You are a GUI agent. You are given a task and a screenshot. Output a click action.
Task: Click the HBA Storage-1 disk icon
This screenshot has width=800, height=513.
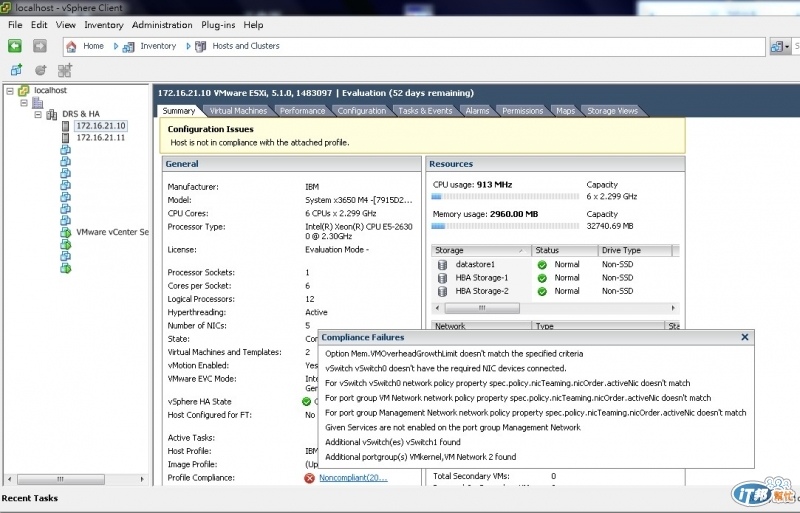tap(442, 278)
